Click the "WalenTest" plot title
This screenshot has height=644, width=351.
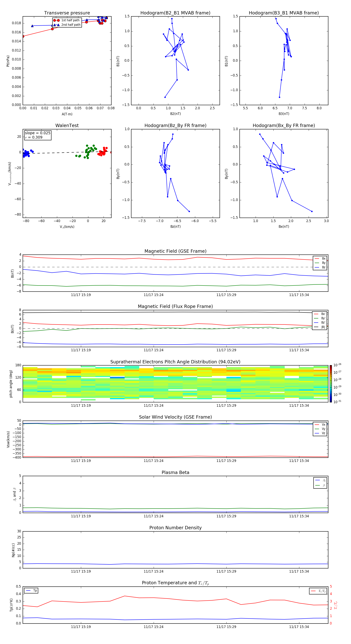67,125
